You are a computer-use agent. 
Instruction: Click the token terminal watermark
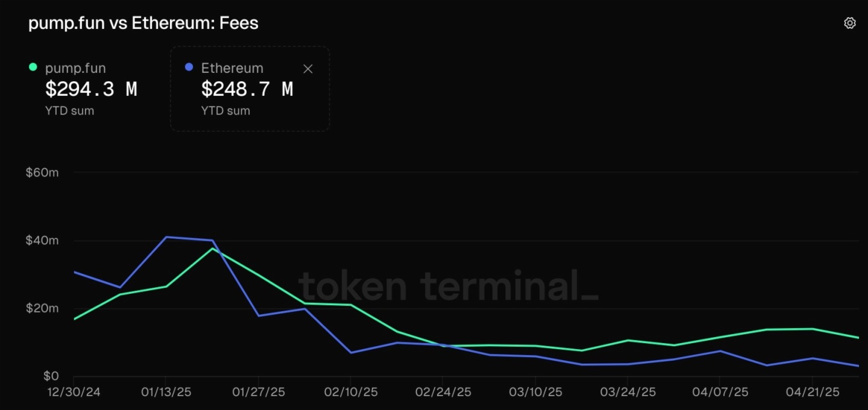[x=448, y=285]
